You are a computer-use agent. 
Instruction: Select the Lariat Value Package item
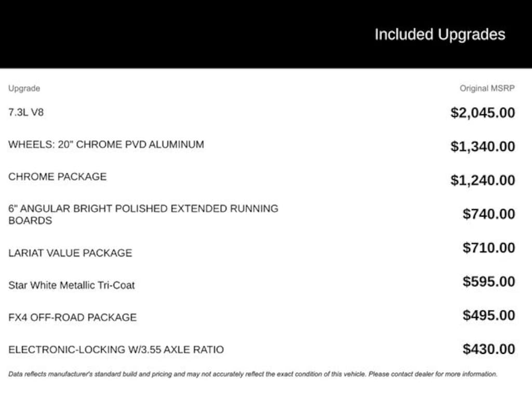click(x=70, y=253)
